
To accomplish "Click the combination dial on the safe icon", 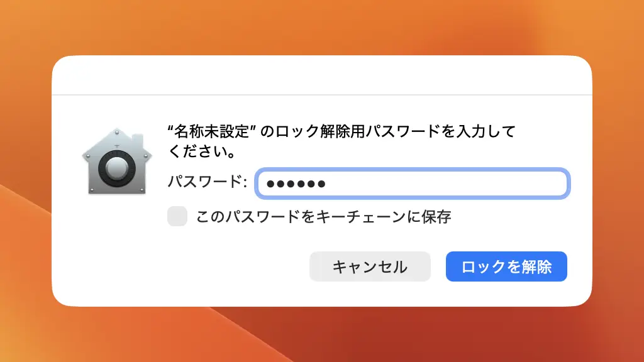I will [117, 168].
